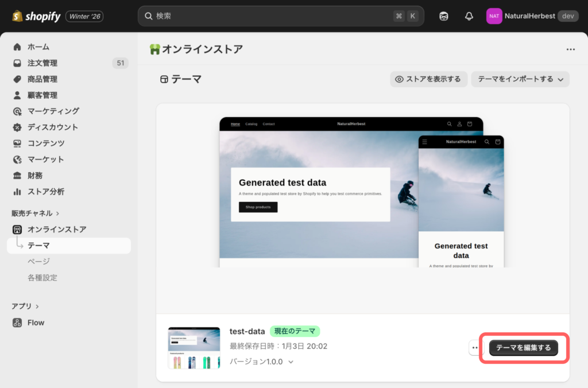Click the テーマを編集する button

(x=523, y=348)
